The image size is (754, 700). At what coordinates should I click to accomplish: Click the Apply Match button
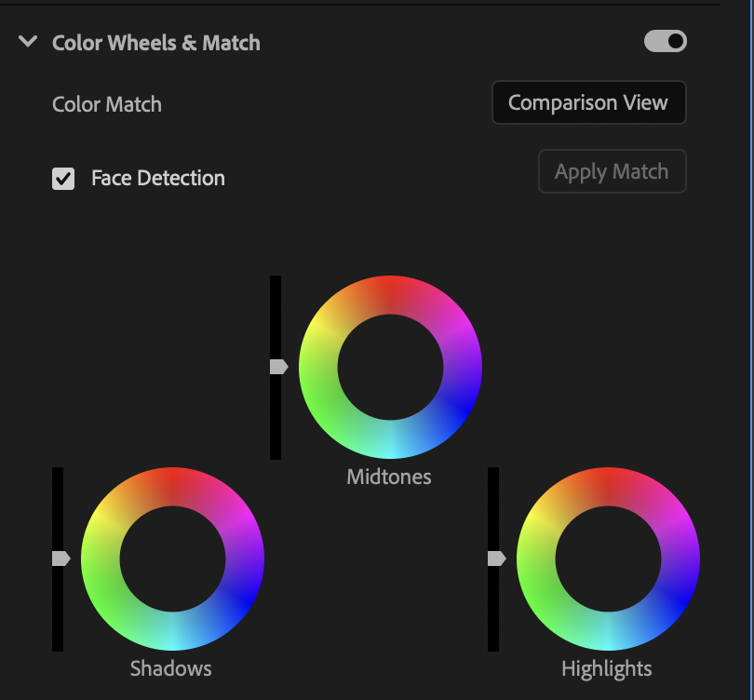pyautogui.click(x=612, y=171)
